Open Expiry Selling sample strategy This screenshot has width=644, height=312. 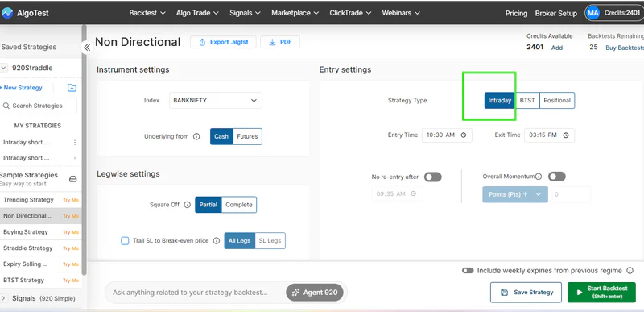tap(26, 264)
